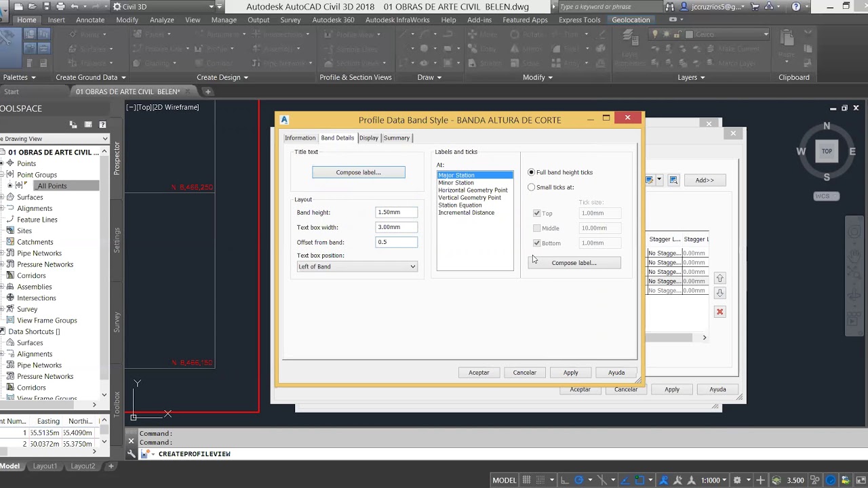Open the Text box position dropdown
868x488 pixels.
357,266
